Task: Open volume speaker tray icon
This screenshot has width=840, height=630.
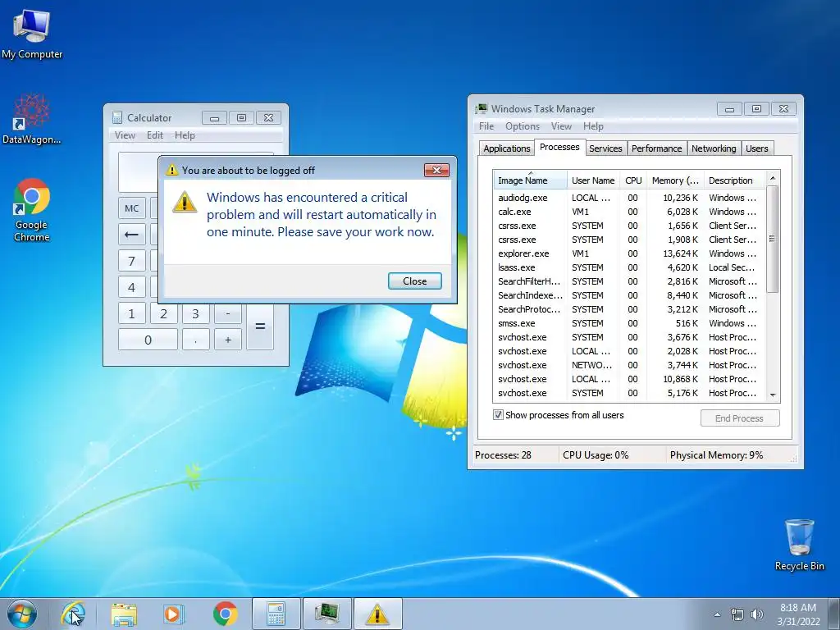Action: coord(757,614)
